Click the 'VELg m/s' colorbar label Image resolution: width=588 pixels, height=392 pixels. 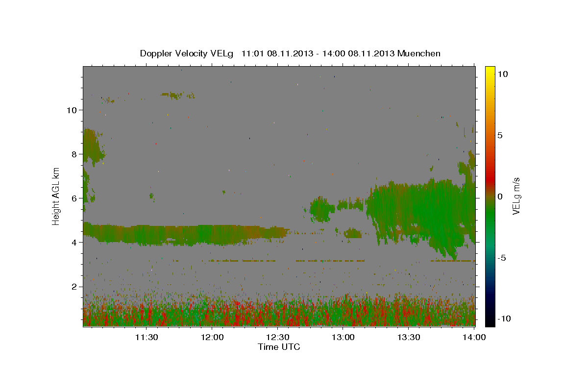pos(516,196)
